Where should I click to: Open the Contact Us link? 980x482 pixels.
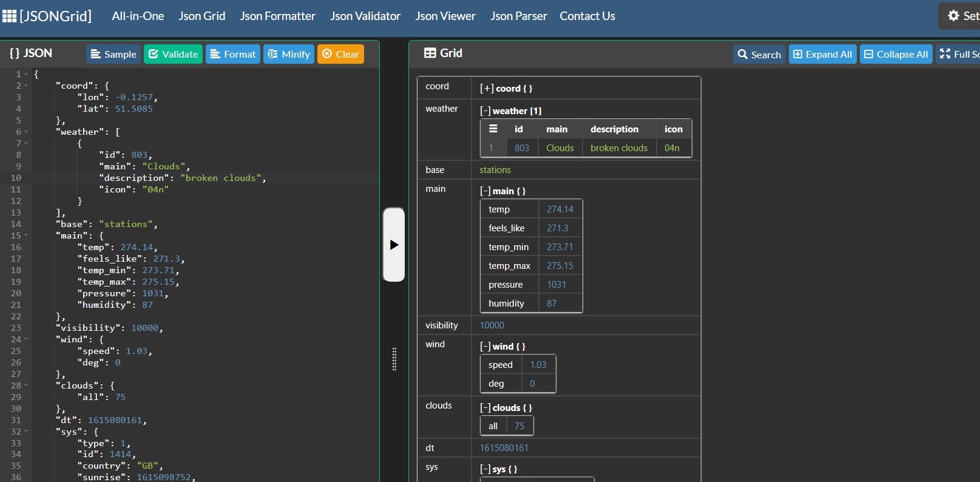pyautogui.click(x=587, y=16)
